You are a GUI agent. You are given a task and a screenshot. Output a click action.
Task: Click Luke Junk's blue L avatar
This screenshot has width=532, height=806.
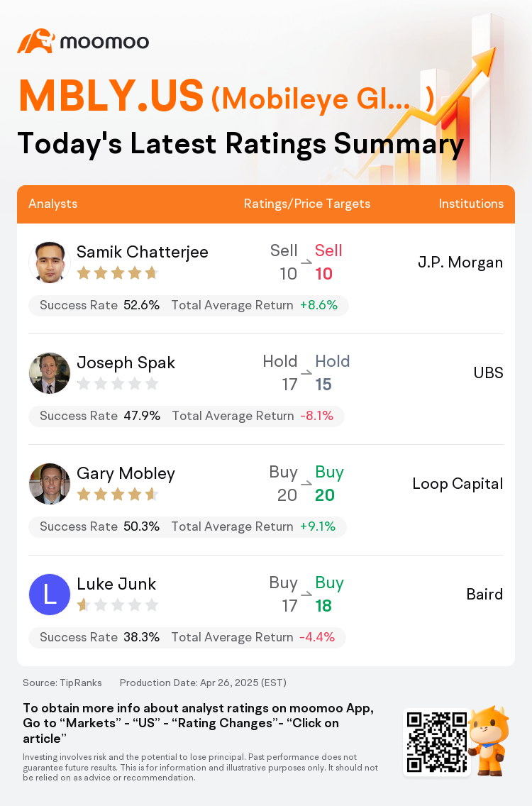[x=50, y=595]
